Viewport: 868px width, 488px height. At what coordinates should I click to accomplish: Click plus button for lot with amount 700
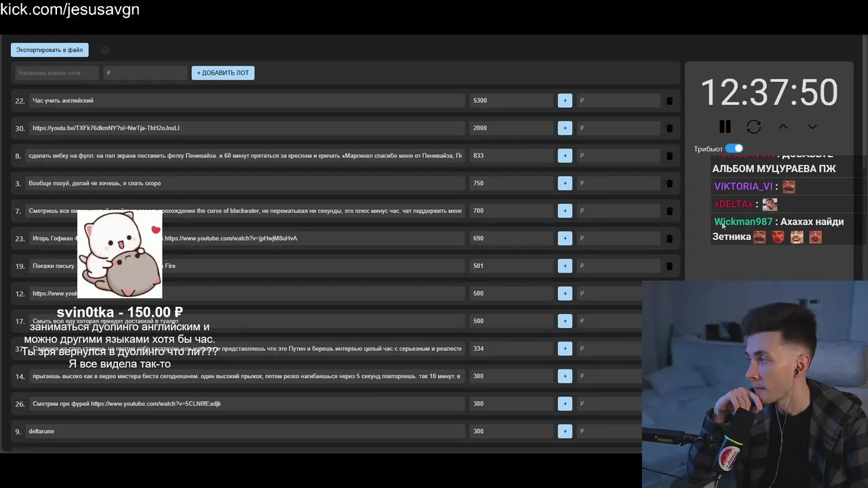tap(565, 211)
